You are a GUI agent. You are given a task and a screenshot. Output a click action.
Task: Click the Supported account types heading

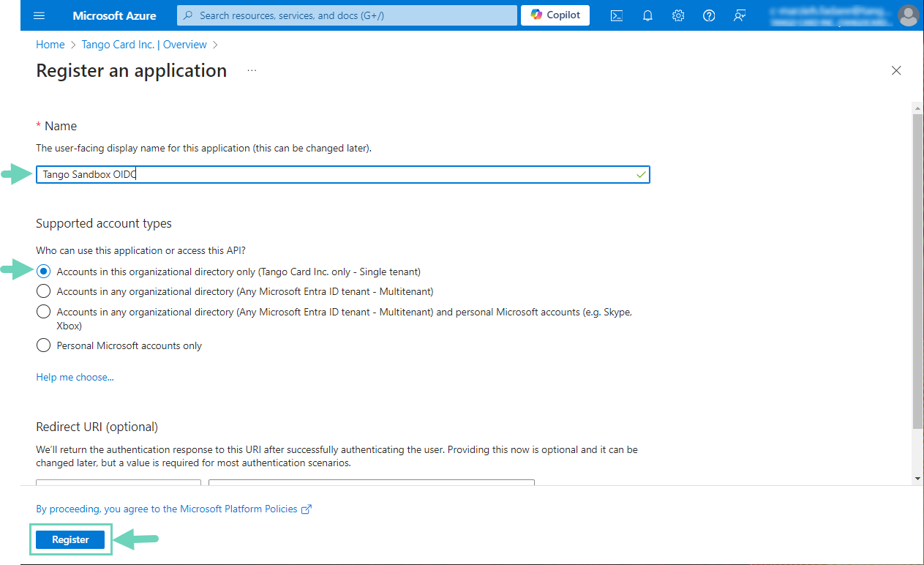point(104,223)
